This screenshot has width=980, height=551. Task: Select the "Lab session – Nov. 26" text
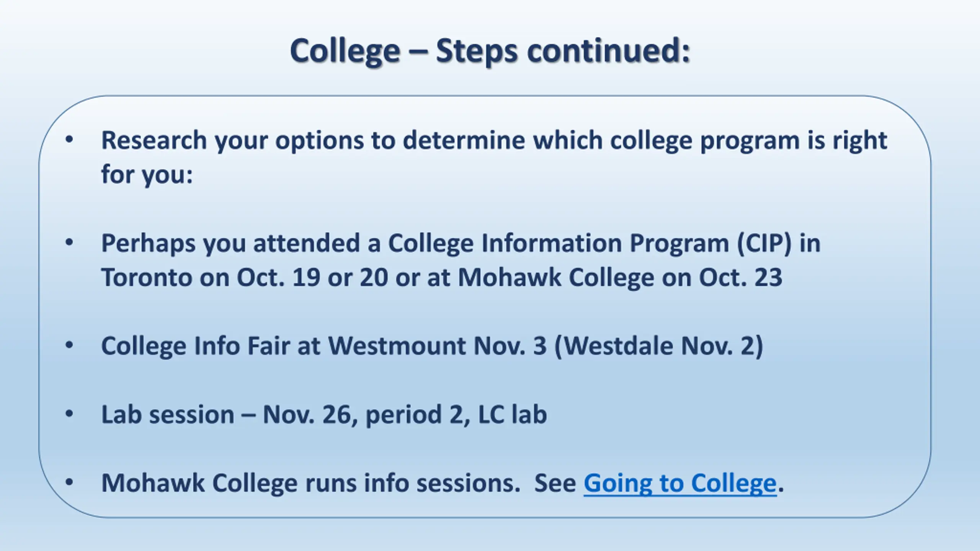(227, 414)
